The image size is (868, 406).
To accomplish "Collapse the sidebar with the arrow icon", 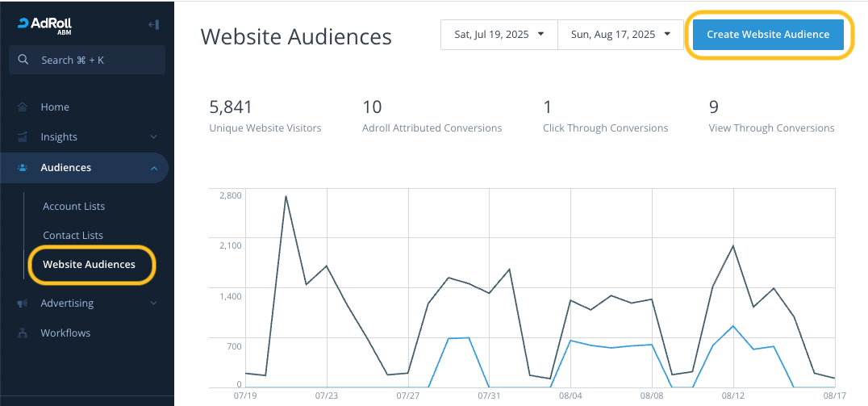I will 153,24.
